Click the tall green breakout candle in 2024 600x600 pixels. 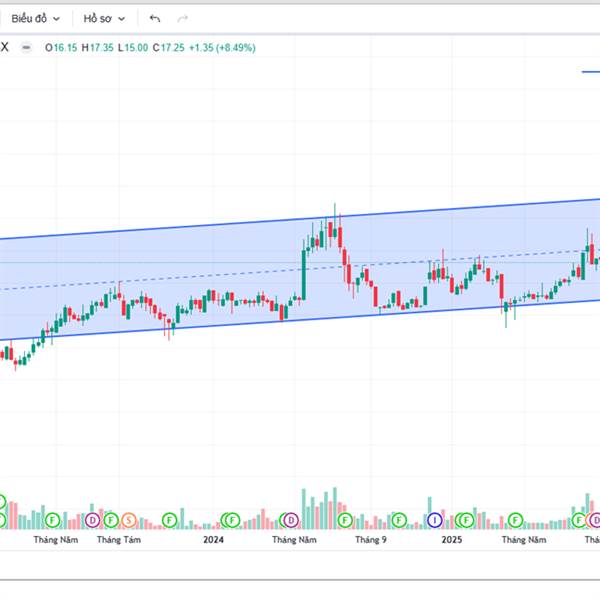[304, 275]
